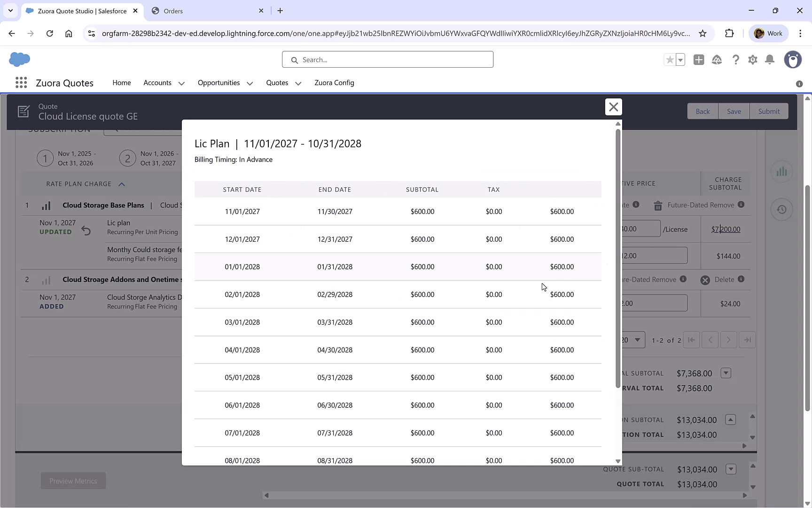Image resolution: width=812 pixels, height=508 pixels.
Task: Open the subtotal breakdown dropdown arrow
Action: (726, 373)
